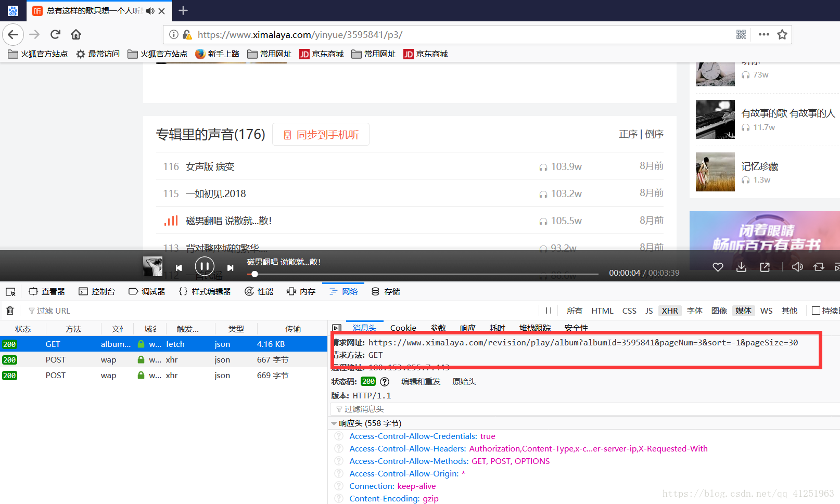840x504 pixels.
Task: Switch the player loop mode
Action: click(819, 267)
